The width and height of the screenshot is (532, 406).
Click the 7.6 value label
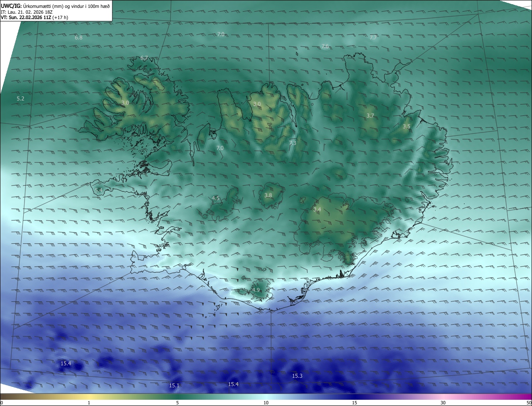[x=325, y=46]
